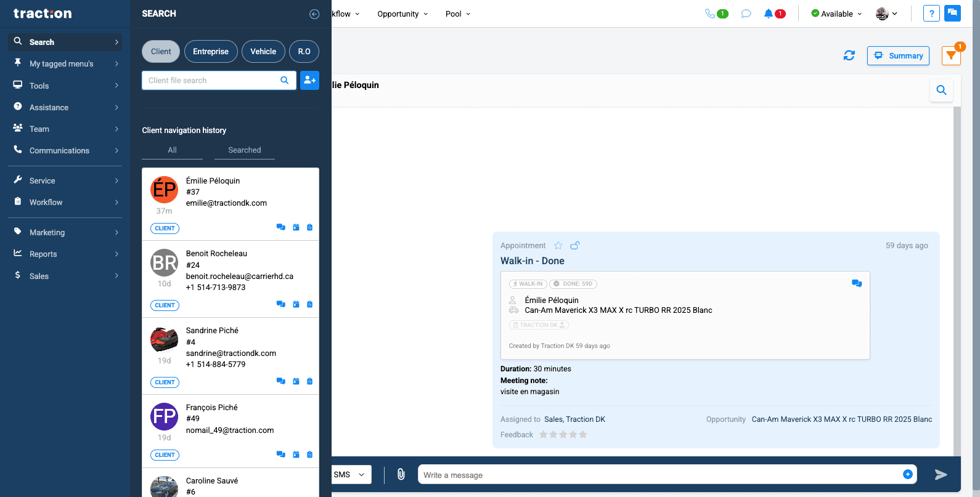Click the magnifier in Client file search
This screenshot has width=980, height=497.
[285, 80]
